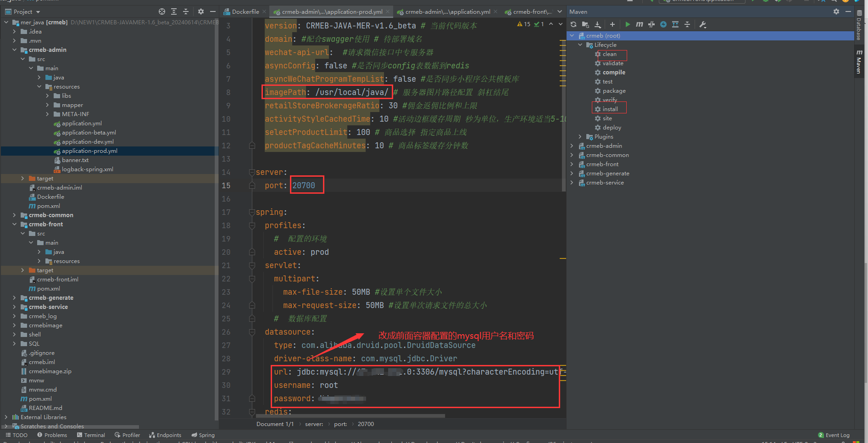Open the Profiler tool window
The image size is (868, 443).
[x=127, y=435]
